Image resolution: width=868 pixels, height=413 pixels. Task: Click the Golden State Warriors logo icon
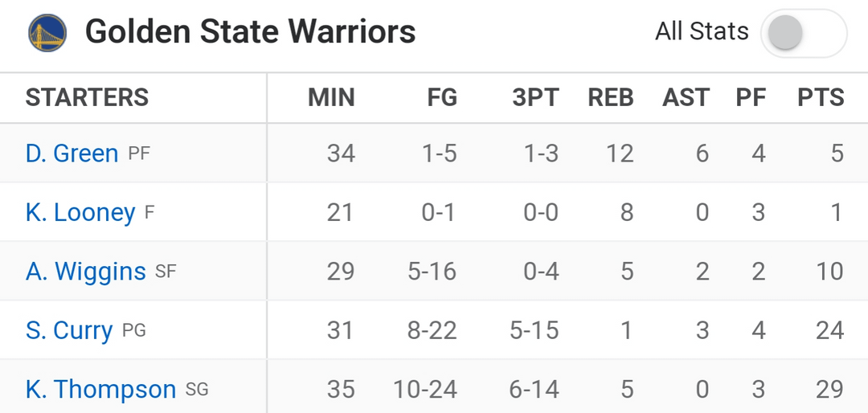tap(47, 33)
